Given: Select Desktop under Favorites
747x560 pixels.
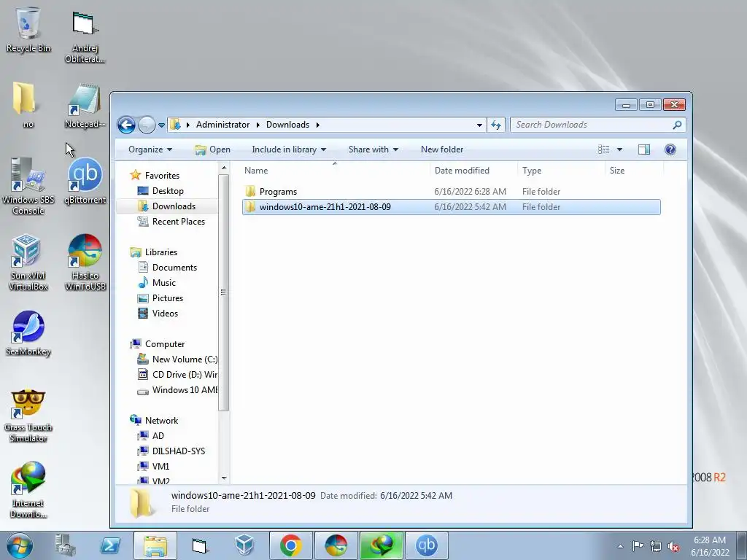Looking at the screenshot, I should click(x=167, y=191).
